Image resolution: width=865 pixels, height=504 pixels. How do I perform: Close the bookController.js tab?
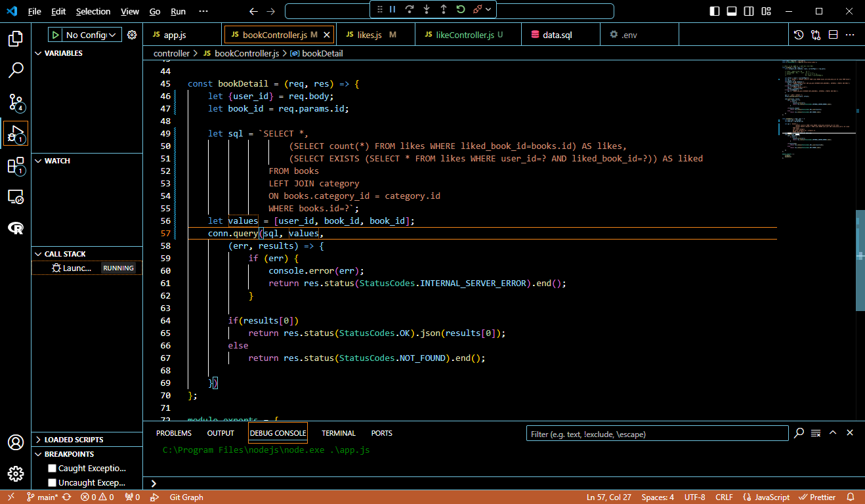[327, 35]
